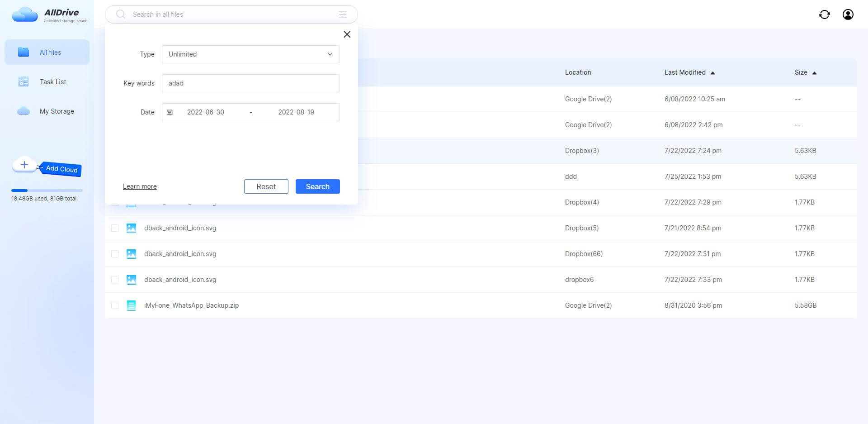
Task: Click 18.48GB used, 81GB total text
Action: point(44,199)
